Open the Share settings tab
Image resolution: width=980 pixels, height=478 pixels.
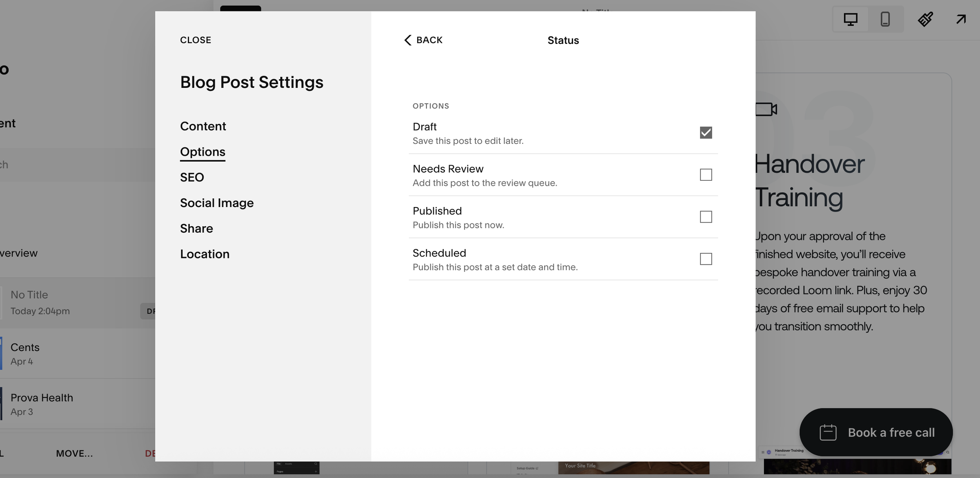pyautogui.click(x=196, y=229)
